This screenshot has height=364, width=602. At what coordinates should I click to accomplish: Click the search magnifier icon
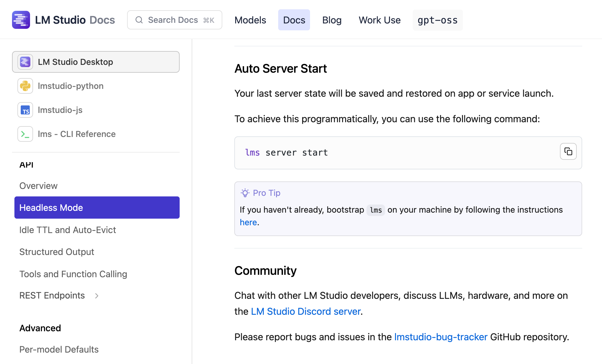(139, 20)
